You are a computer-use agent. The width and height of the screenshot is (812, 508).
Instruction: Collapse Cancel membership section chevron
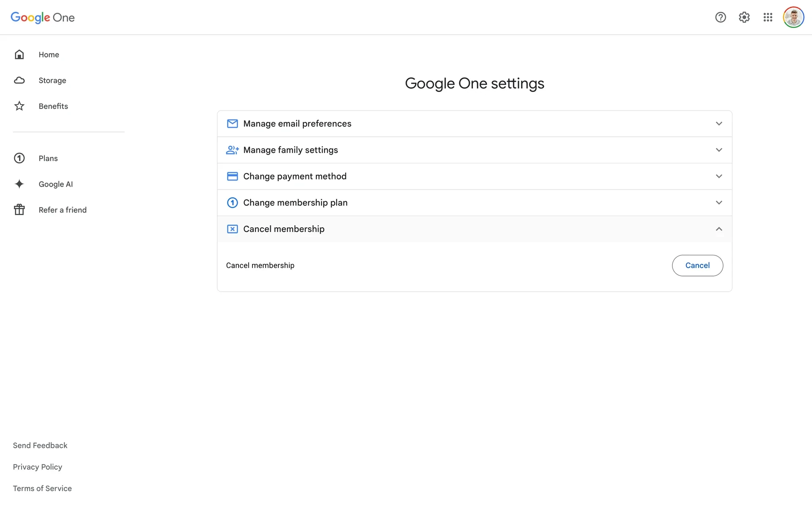(719, 229)
